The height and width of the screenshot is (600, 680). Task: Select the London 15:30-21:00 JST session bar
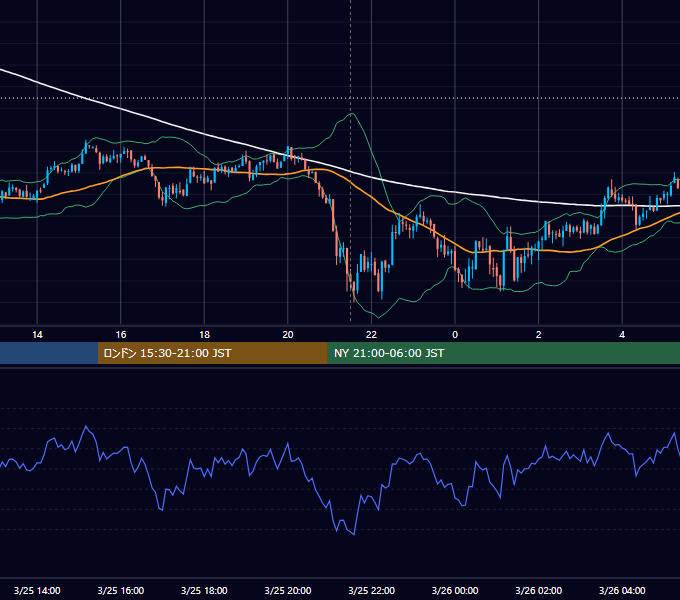point(212,353)
